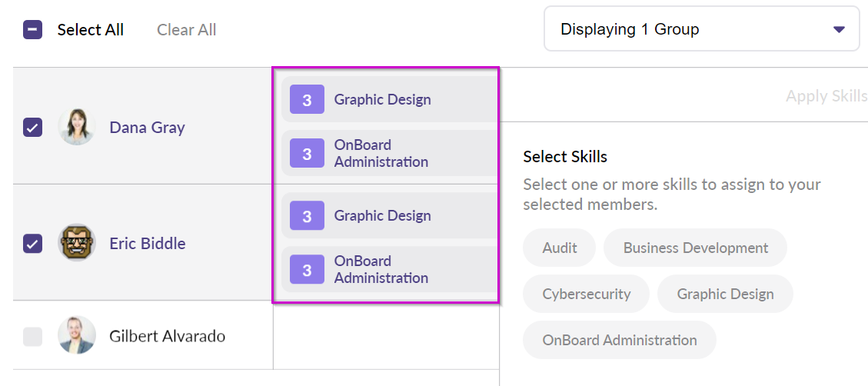Screen dimensions: 868x386
Task: Click Dana Gray's profile avatar
Action: [x=77, y=127]
